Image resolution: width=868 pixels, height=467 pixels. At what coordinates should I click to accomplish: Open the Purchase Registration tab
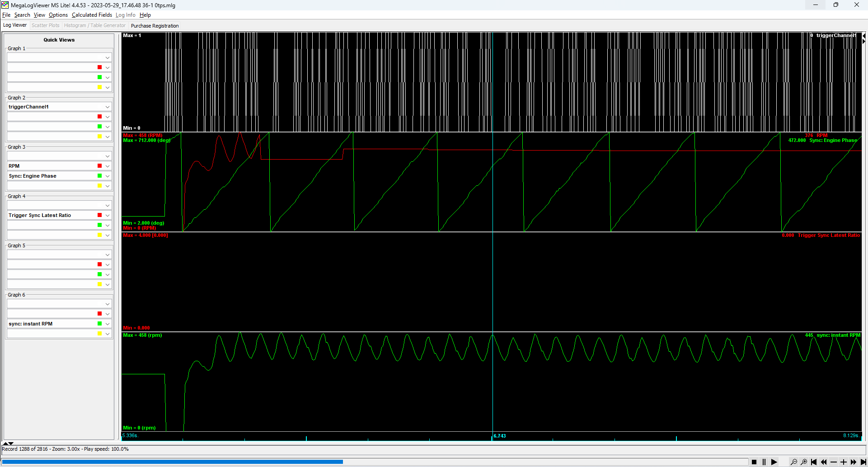click(155, 26)
